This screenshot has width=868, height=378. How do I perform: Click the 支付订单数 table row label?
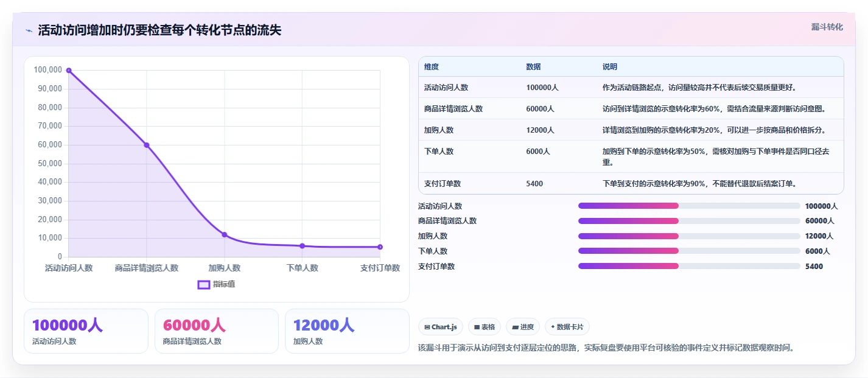[443, 183]
